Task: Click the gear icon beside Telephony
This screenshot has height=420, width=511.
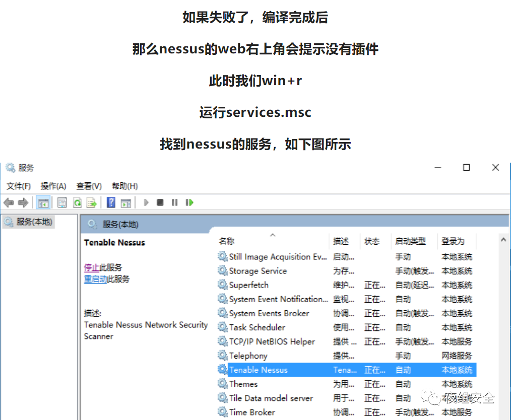Action: tap(223, 356)
